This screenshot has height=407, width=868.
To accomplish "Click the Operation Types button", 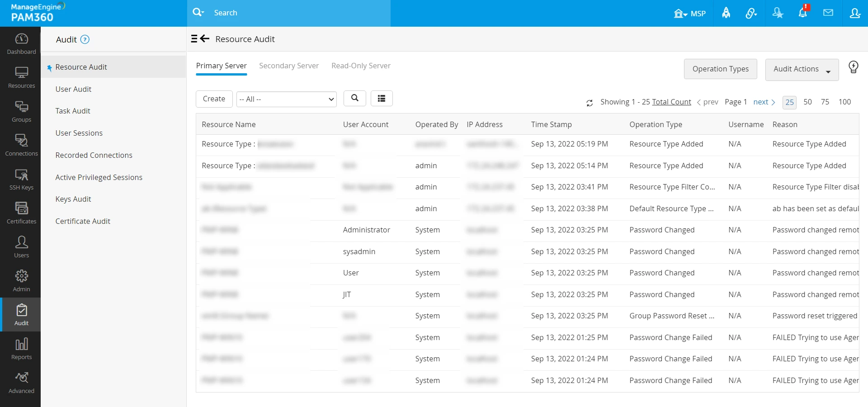I will 721,69.
